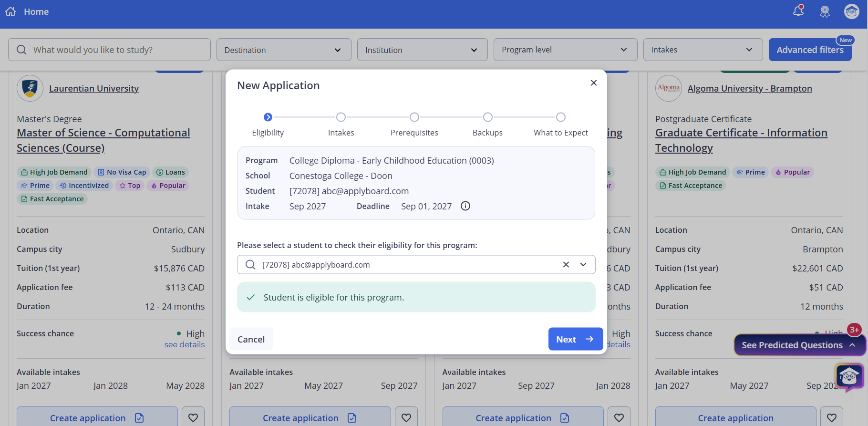Click the No Visa Cap tag
Viewport: 868px width, 426px height.
(x=122, y=172)
